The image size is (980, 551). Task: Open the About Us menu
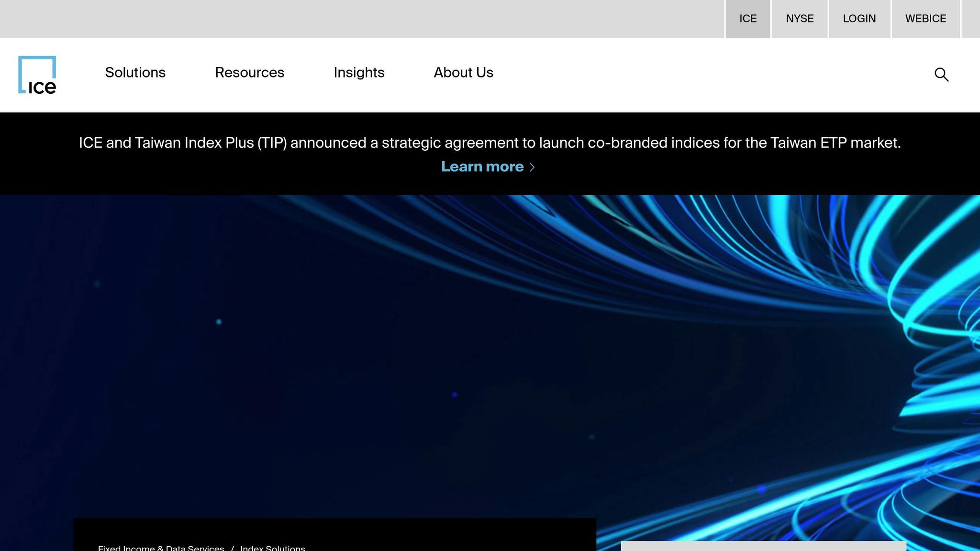463,73
